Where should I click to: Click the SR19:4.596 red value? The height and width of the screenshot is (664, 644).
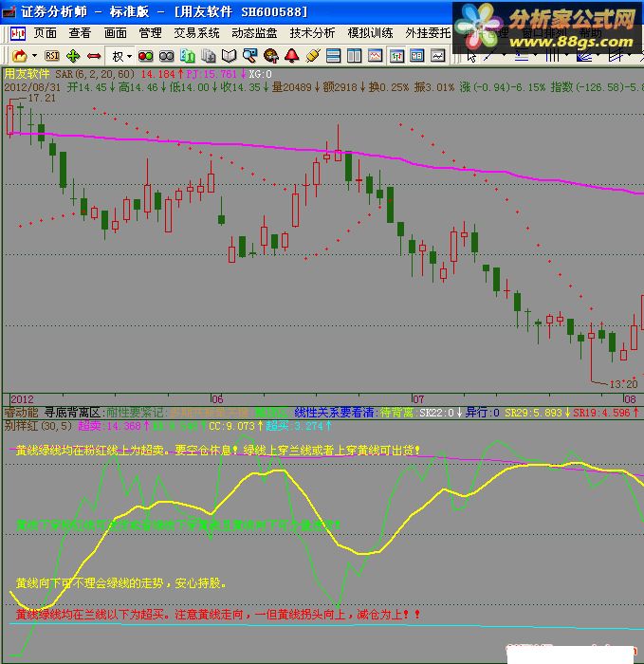point(601,413)
